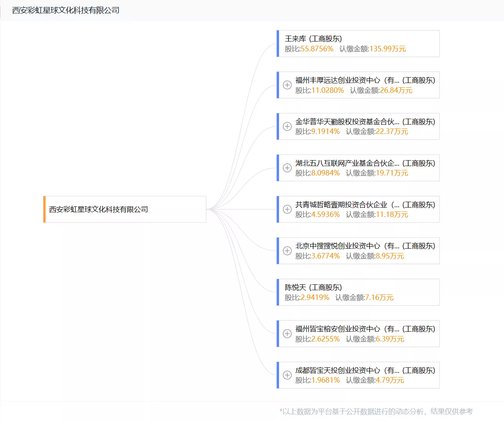Expand 福州丰厚远达创业投资中心 shareholder node

287,85
